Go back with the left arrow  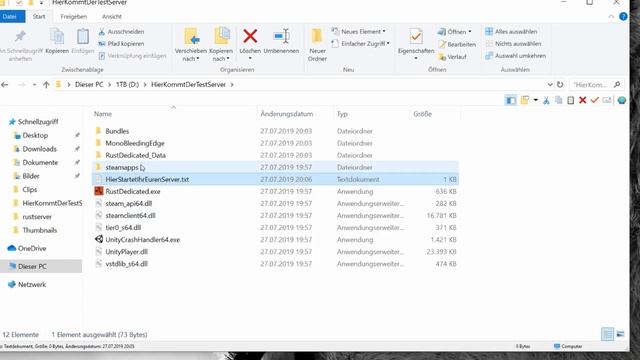5,84
